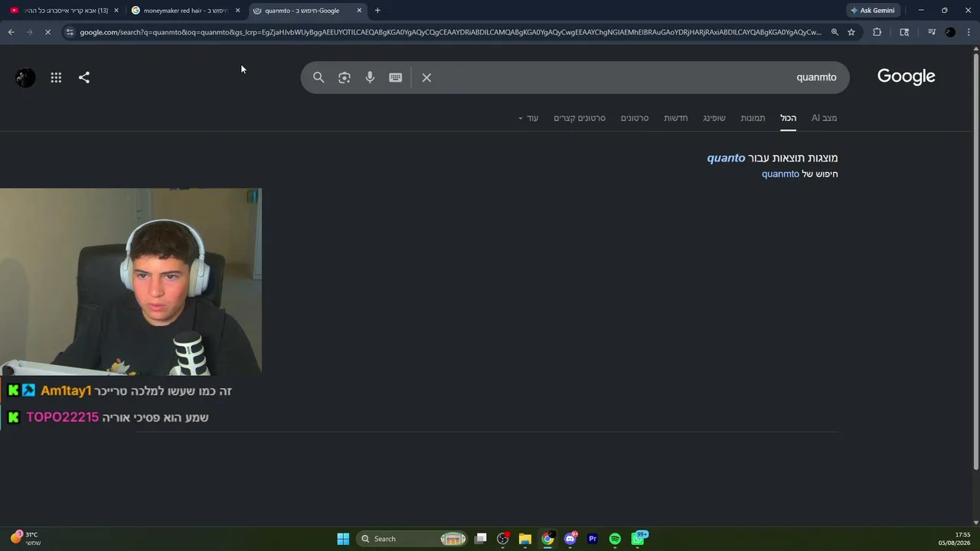Click the webcam video overlay
The height and width of the screenshot is (551, 980).
pos(131,282)
